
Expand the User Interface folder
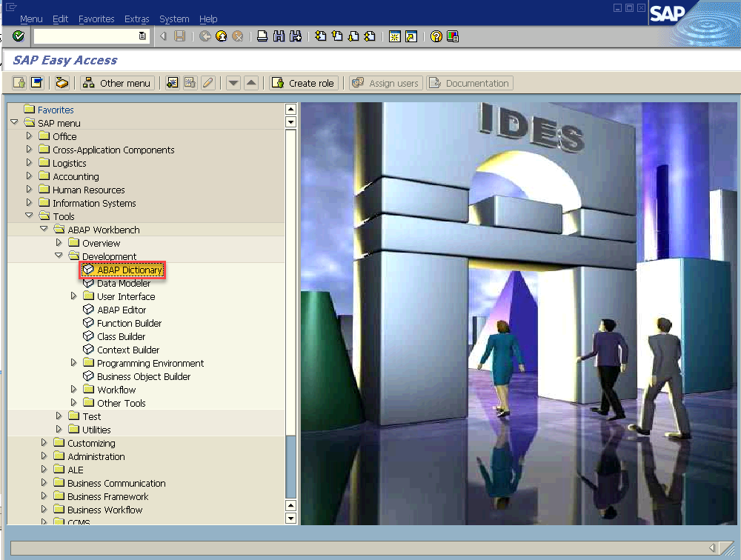(73, 296)
